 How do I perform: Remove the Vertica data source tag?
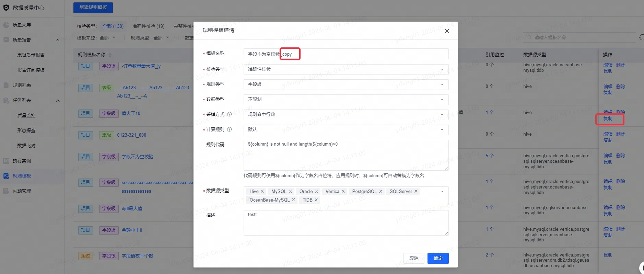[x=343, y=191]
